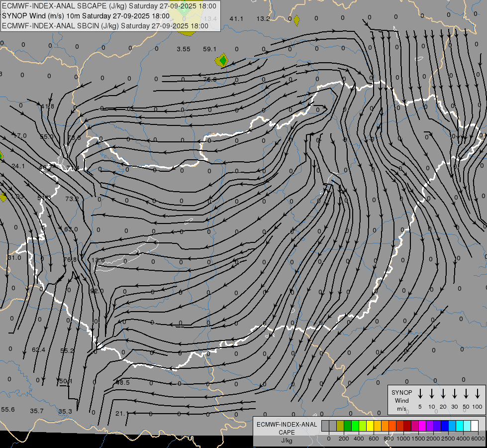Click the 3.55 value on the map
This screenshot has height=448, width=487.
(x=183, y=49)
